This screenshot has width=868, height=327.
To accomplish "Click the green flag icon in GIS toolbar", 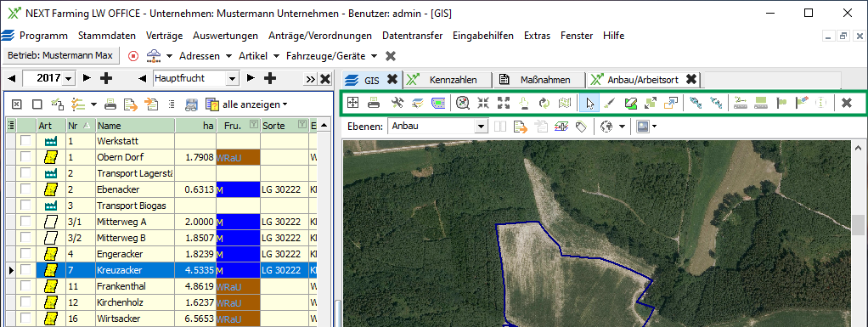I will tap(781, 103).
